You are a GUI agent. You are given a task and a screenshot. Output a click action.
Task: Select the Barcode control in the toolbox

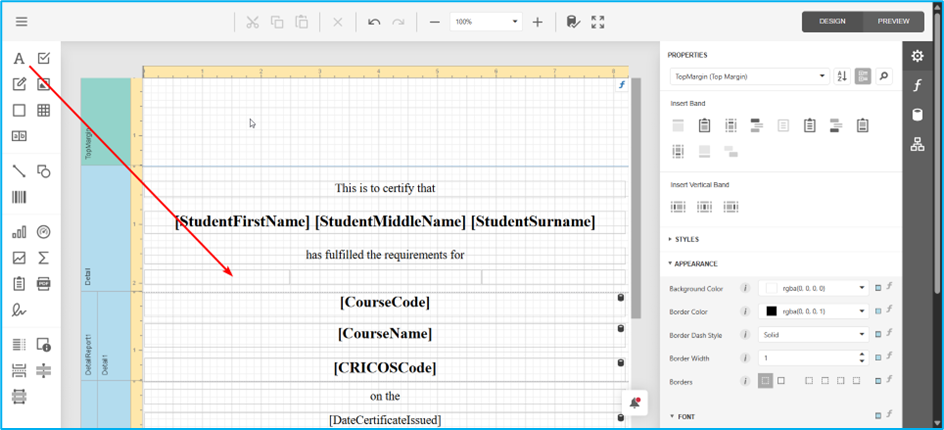click(19, 197)
